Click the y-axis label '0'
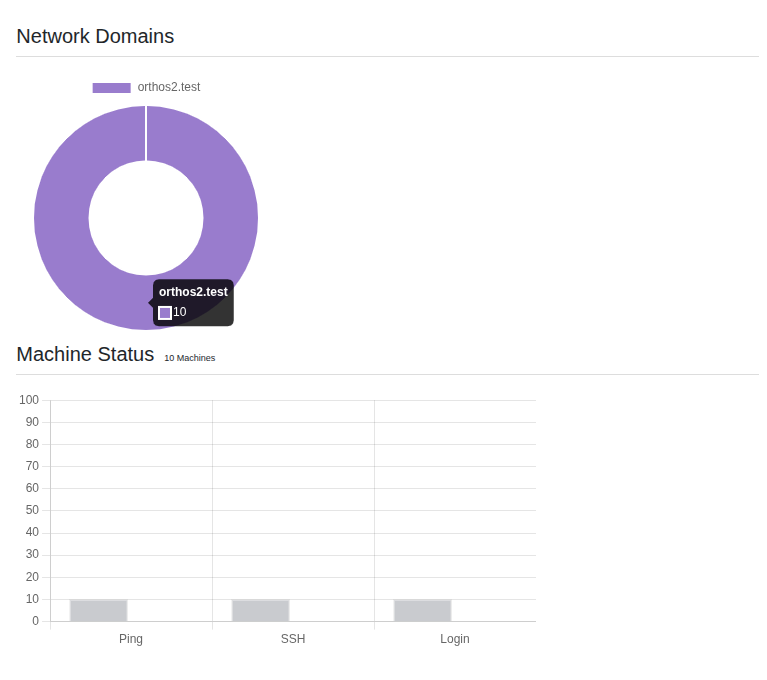767x680 pixels. (x=35, y=621)
